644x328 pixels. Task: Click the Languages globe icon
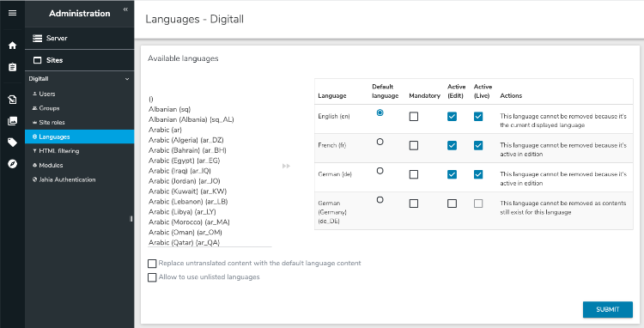click(x=34, y=137)
